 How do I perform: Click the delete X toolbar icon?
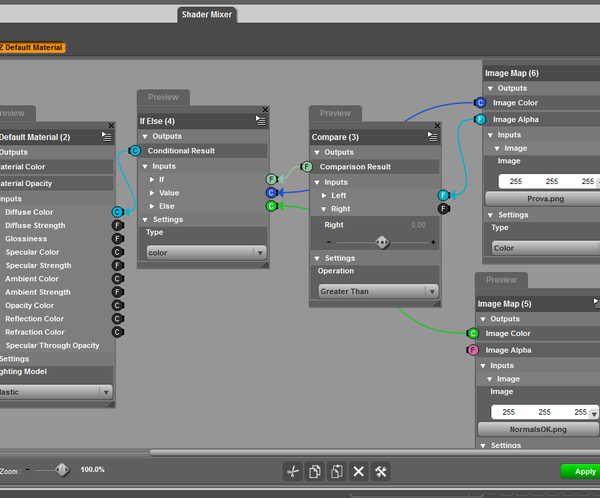click(x=359, y=471)
